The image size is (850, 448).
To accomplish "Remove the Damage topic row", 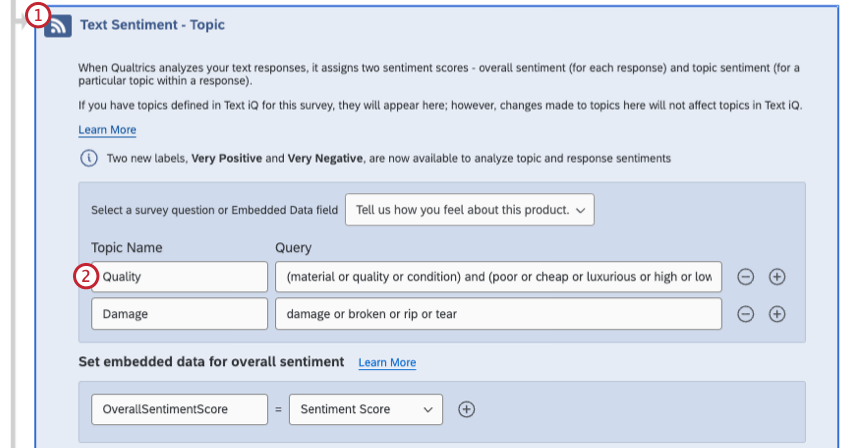I will click(x=746, y=314).
